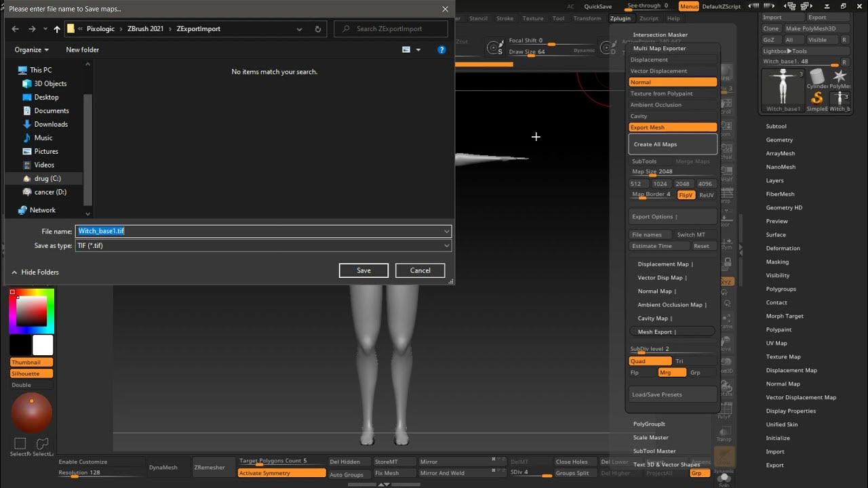Select the cancer (D:) drive
Image resolution: width=868 pixels, height=488 pixels.
click(50, 192)
